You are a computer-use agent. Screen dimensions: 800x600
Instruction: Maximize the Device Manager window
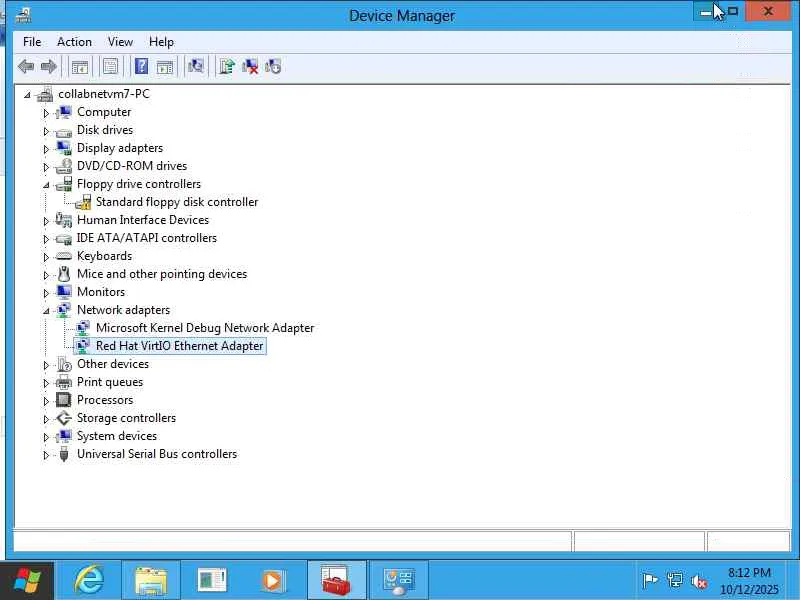[733, 11]
